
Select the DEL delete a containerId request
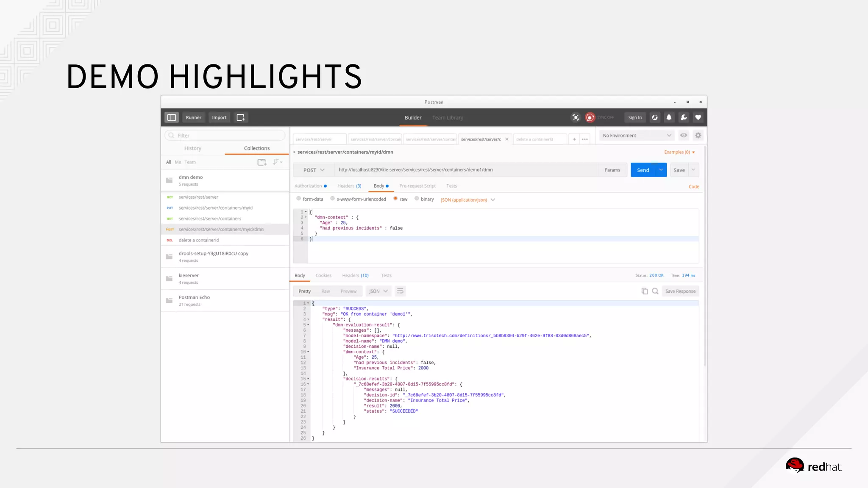click(x=225, y=240)
